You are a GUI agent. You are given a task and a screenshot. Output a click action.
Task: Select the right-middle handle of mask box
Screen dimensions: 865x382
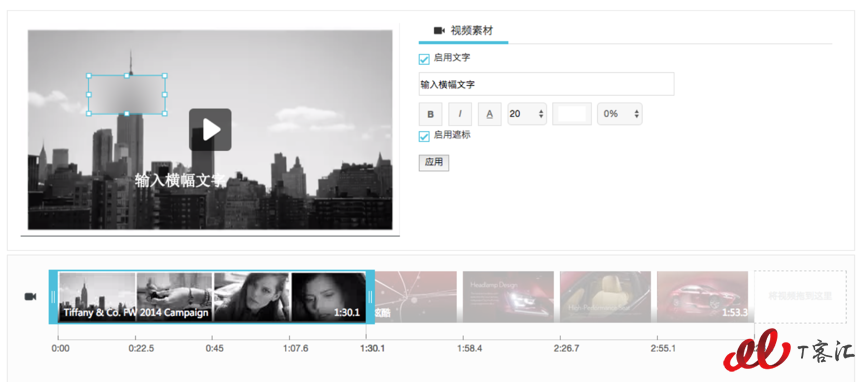[x=165, y=95]
